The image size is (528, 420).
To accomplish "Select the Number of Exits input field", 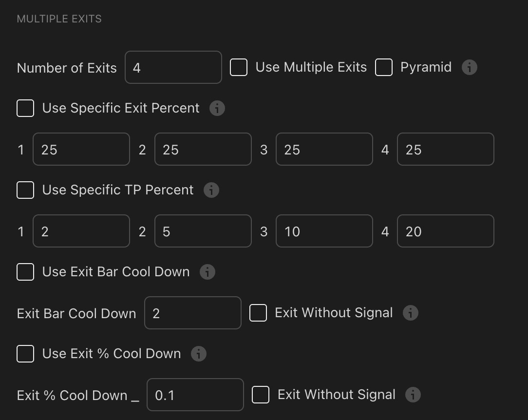I will click(x=173, y=67).
